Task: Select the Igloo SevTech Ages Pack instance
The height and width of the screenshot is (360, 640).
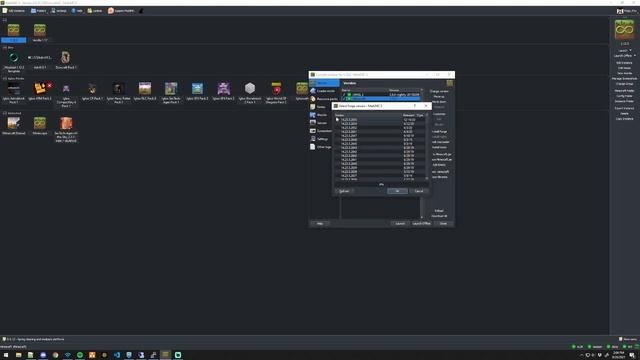Action: pyautogui.click(x=171, y=93)
